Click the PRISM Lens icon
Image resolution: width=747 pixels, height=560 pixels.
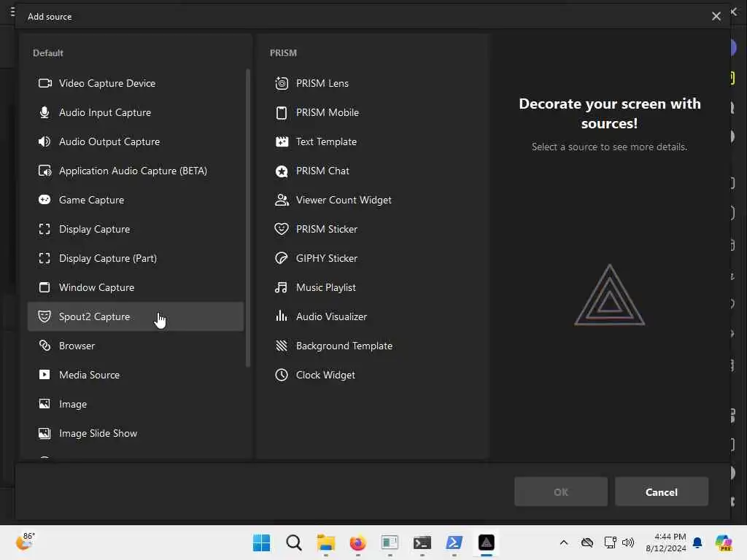click(282, 83)
